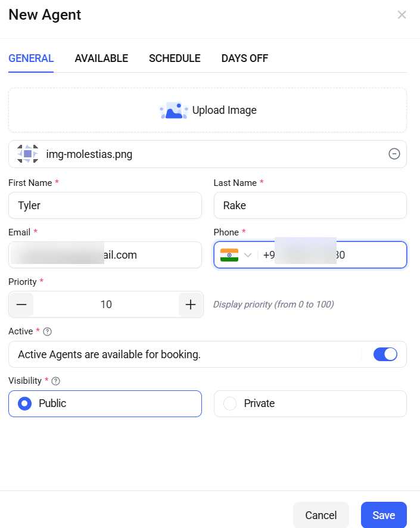Select Private visibility option

click(x=230, y=403)
